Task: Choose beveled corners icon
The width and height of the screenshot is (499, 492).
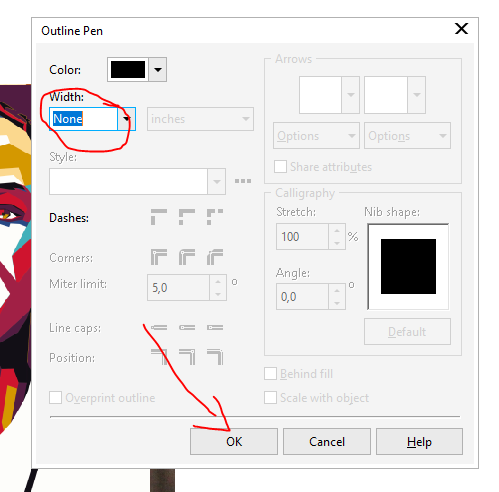Action: coord(215,257)
